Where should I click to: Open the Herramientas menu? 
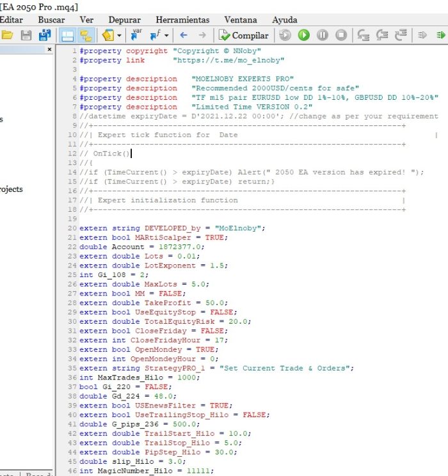(x=182, y=20)
